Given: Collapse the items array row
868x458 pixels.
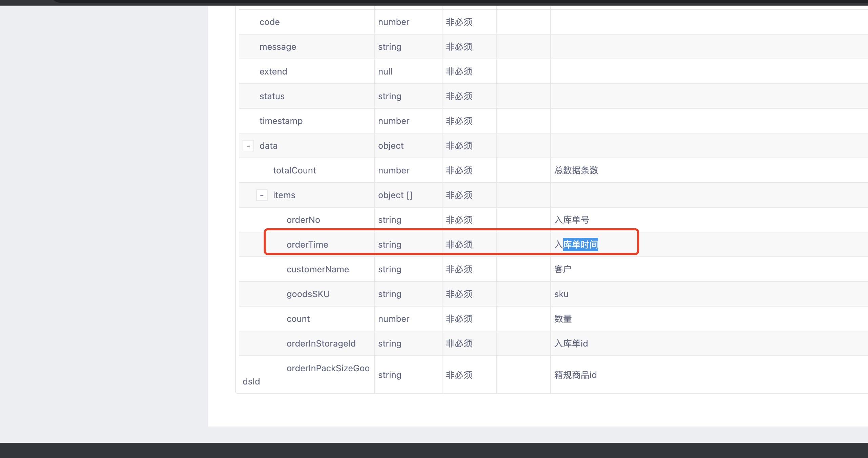Looking at the screenshot, I should [x=262, y=195].
